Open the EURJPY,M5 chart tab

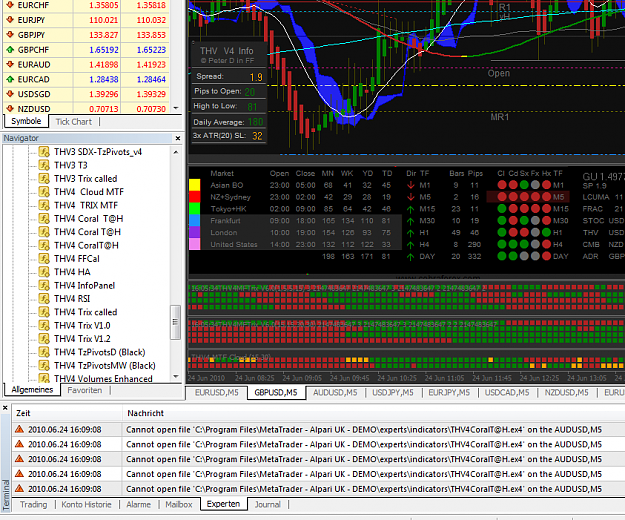click(449, 392)
